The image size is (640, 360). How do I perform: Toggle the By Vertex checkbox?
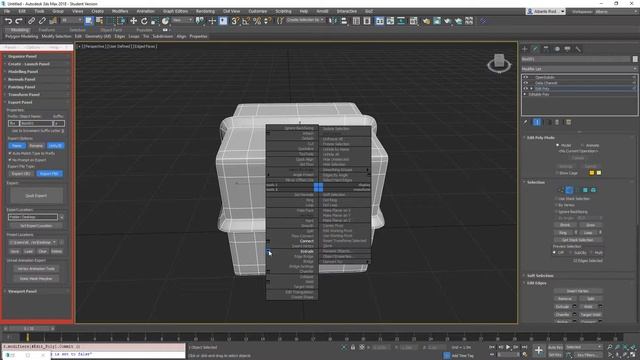[x=556, y=205]
